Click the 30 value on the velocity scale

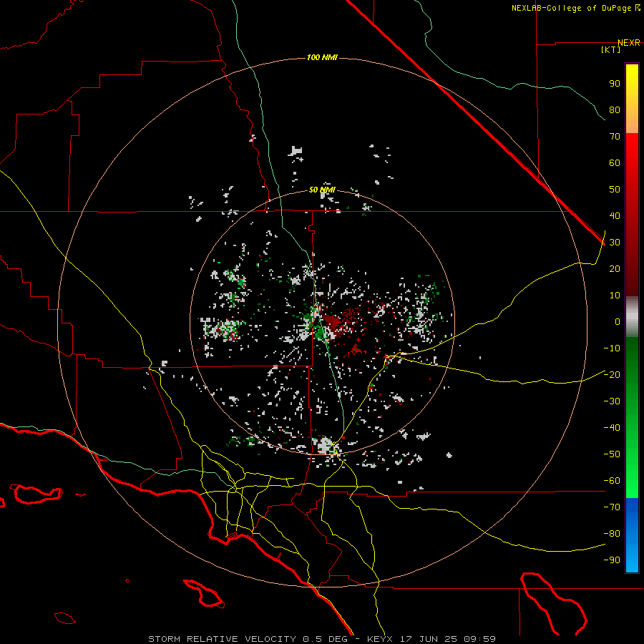click(x=615, y=243)
